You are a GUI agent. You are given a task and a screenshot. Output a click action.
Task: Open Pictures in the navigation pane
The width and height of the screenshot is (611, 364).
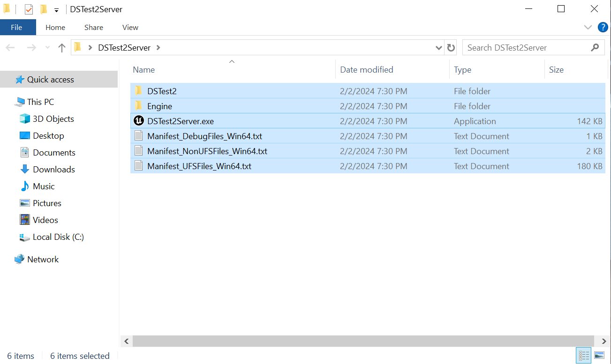pyautogui.click(x=47, y=203)
